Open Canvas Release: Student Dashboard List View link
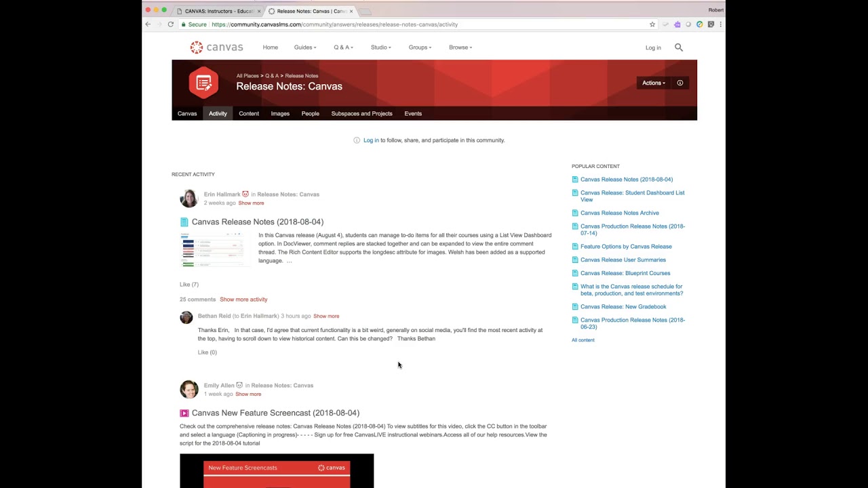The width and height of the screenshot is (868, 488). 633,197
